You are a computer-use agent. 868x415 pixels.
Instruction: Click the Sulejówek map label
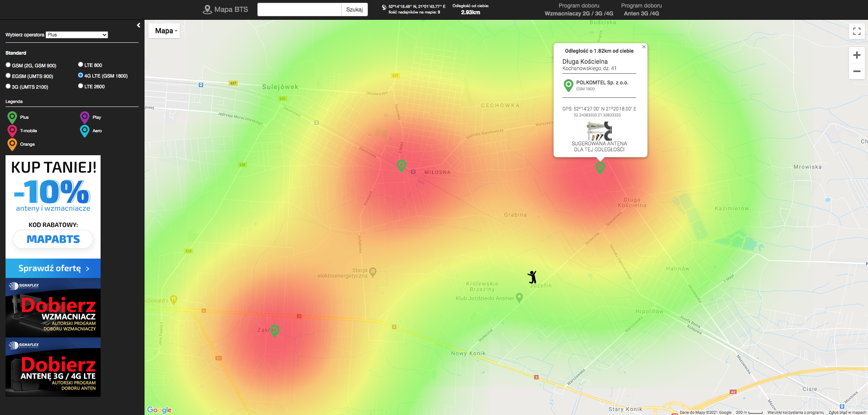pyautogui.click(x=280, y=87)
